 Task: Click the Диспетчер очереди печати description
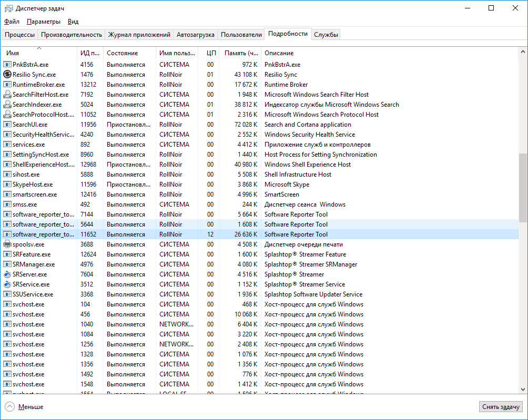tap(303, 244)
